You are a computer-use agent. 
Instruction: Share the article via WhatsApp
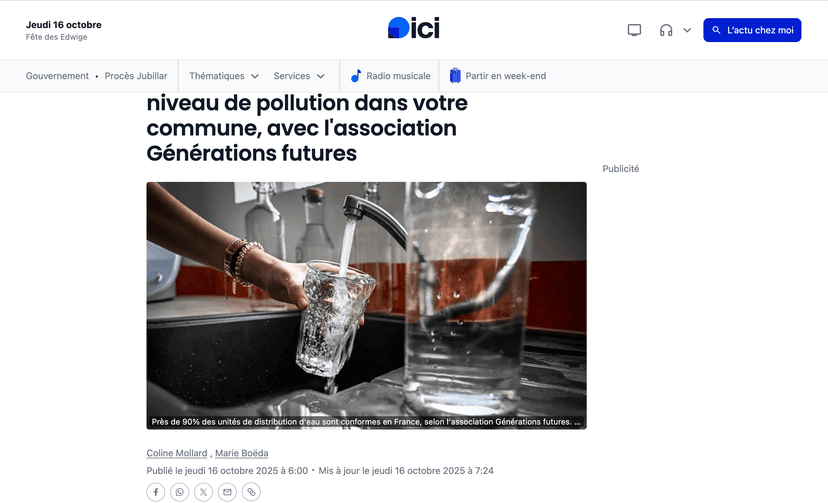pos(180,492)
